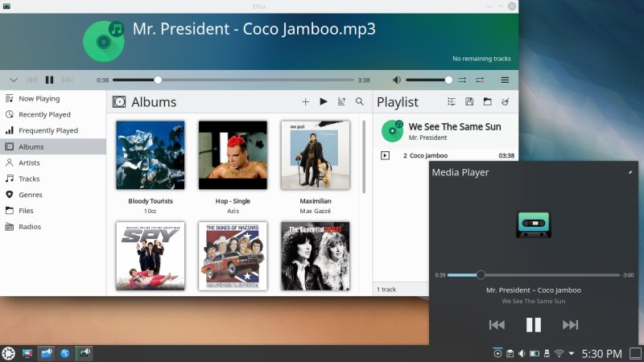644x362 pixels.
Task: Pin the Media Player popup open
Action: [x=630, y=172]
